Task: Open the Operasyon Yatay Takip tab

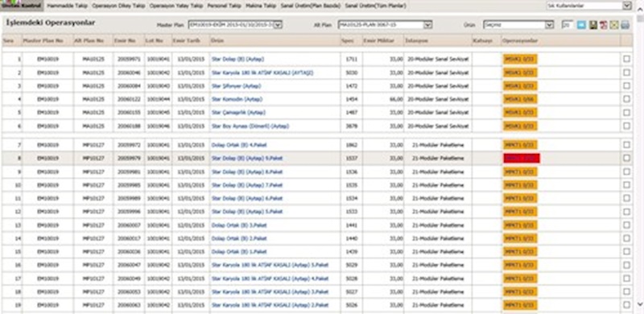Action: (x=176, y=6)
